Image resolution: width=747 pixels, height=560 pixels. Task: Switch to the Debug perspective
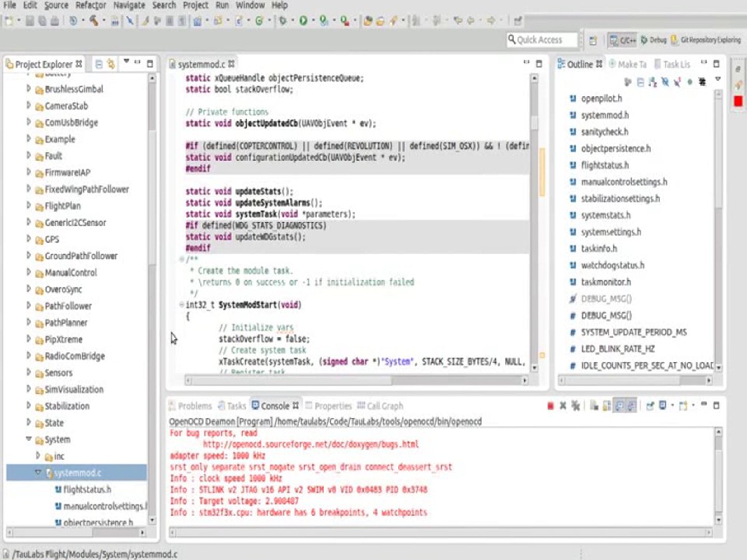click(654, 40)
